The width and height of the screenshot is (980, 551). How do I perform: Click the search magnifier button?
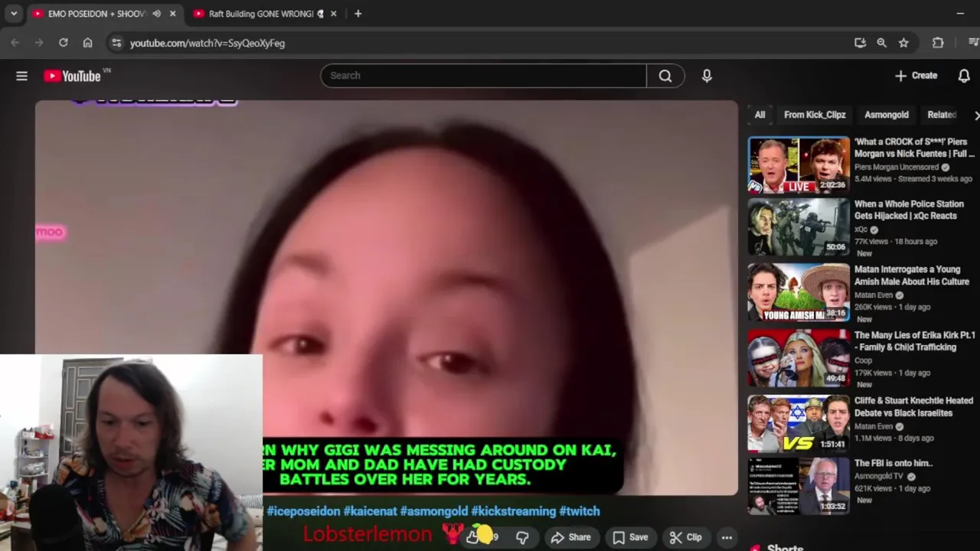(x=665, y=76)
